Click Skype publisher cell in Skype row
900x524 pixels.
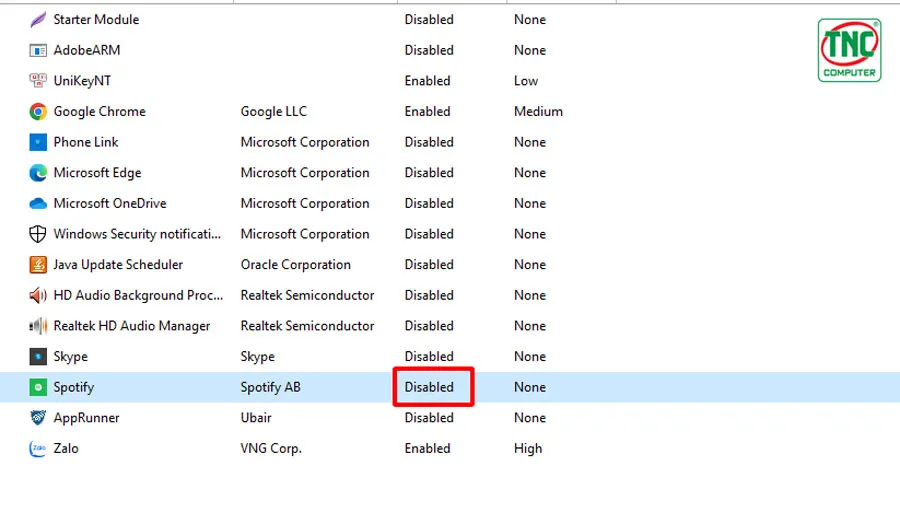258,356
